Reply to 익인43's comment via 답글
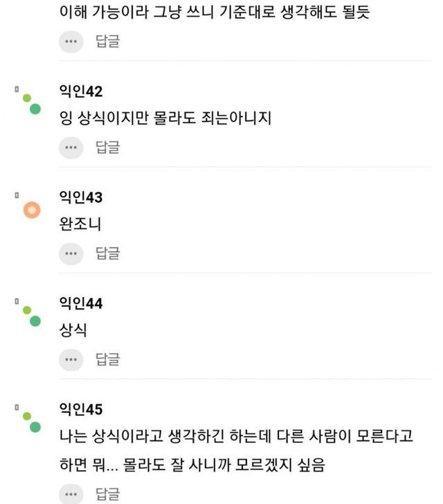Screen dimensions: 443x504 click(x=107, y=253)
